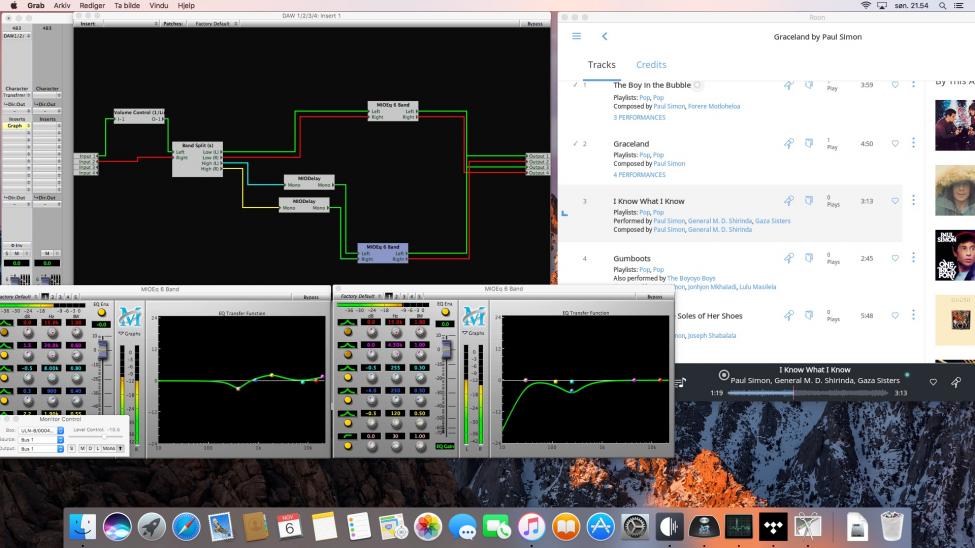
Task: Launch Siri from the Dock
Action: coord(117,527)
